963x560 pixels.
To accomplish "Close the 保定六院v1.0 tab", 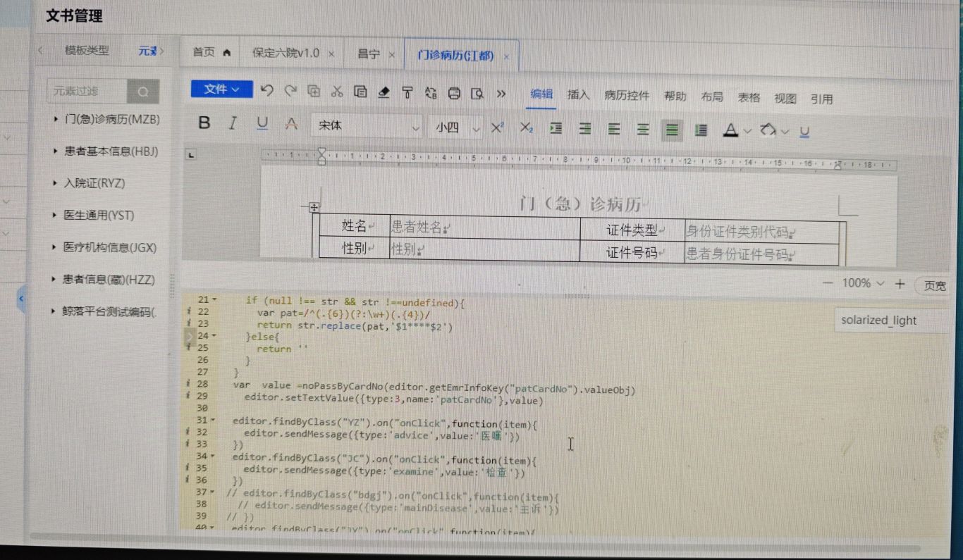I will 331,54.
